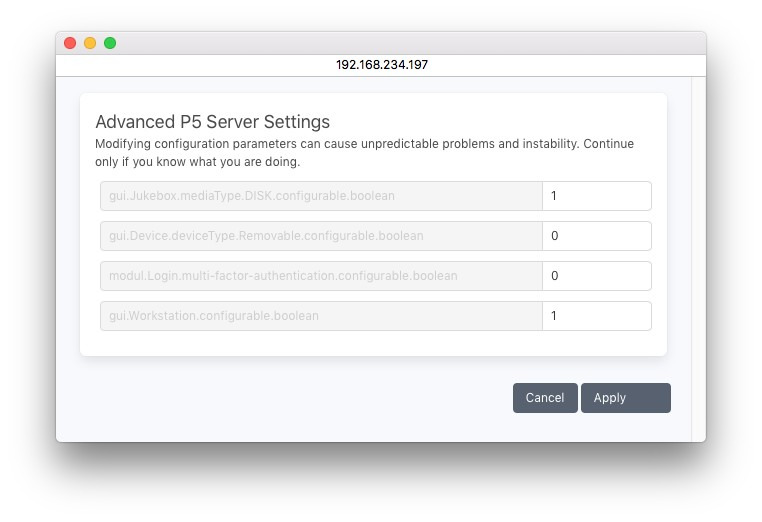Image resolution: width=762 pixels, height=522 pixels.
Task: Close the window with the red button
Action: 70,43
